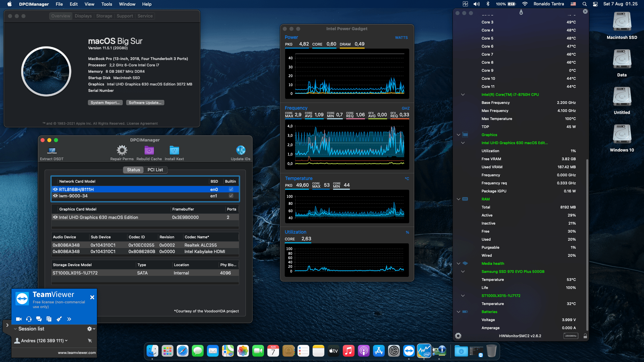Viewport: 644px width, 362px height.
Task: Select Status tab in DPCIManager
Action: (133, 170)
